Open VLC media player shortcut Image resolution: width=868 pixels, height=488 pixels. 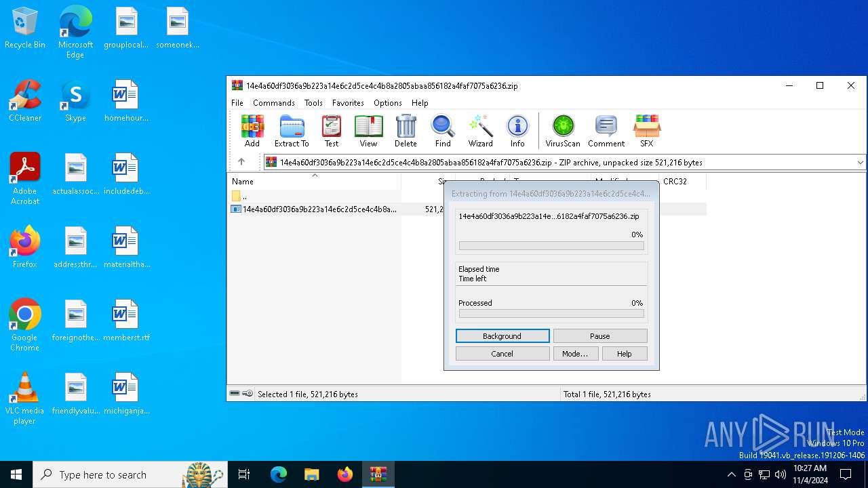(25, 399)
